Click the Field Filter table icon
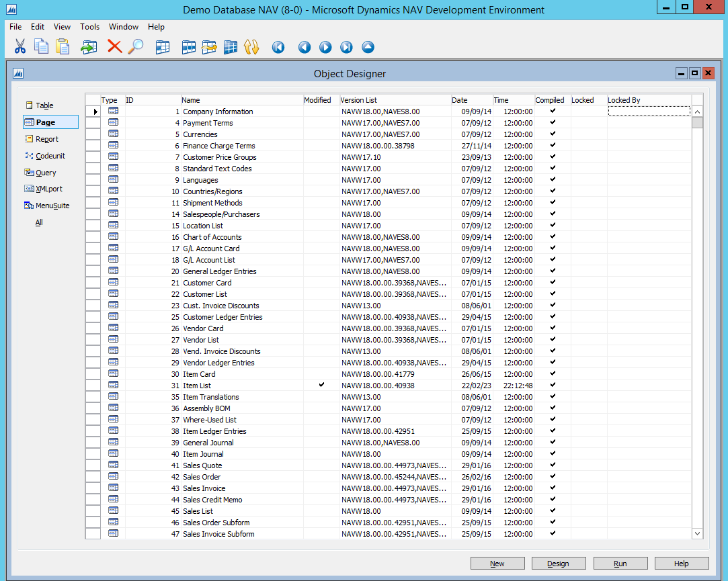728x581 pixels. click(x=163, y=47)
